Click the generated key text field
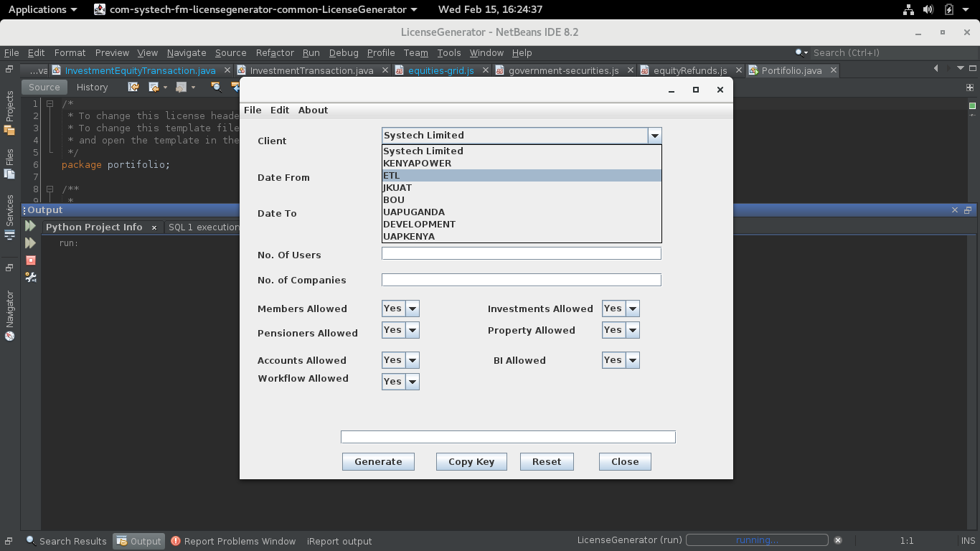The image size is (980, 551). pos(508,437)
